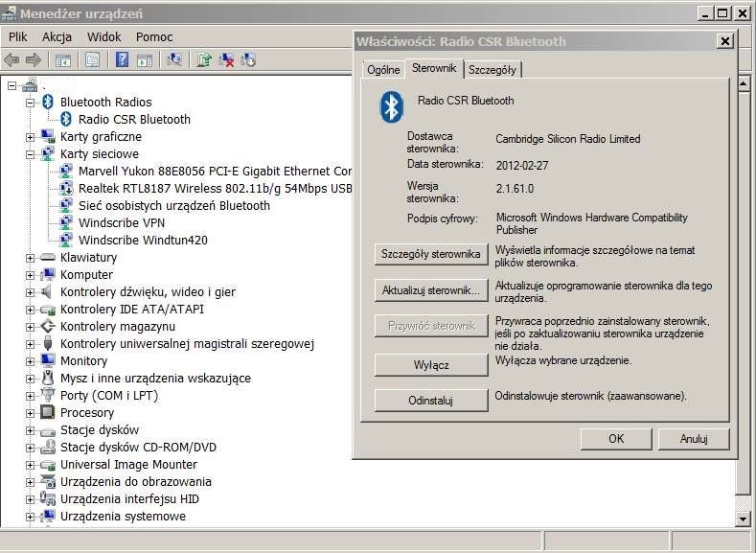Select the Windscribe VPN adapter

click(122, 222)
